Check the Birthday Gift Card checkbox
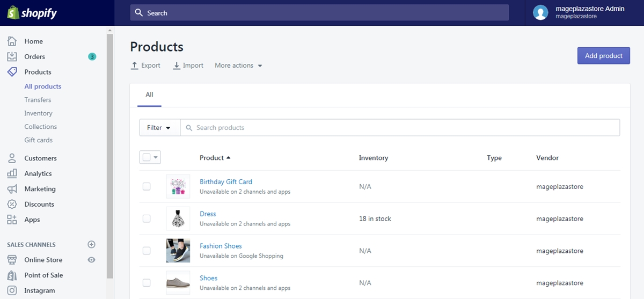Viewport: 644px width, 299px height. coord(147,186)
